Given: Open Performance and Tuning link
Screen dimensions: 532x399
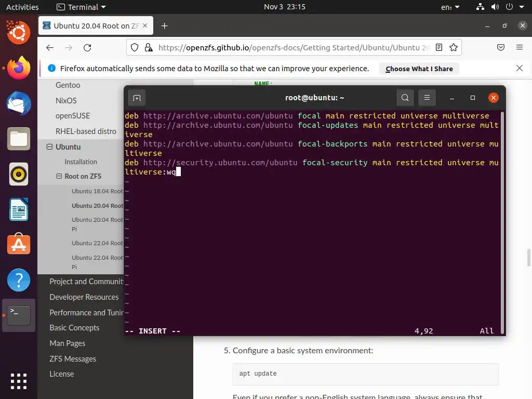Looking at the screenshot, I should point(87,312).
